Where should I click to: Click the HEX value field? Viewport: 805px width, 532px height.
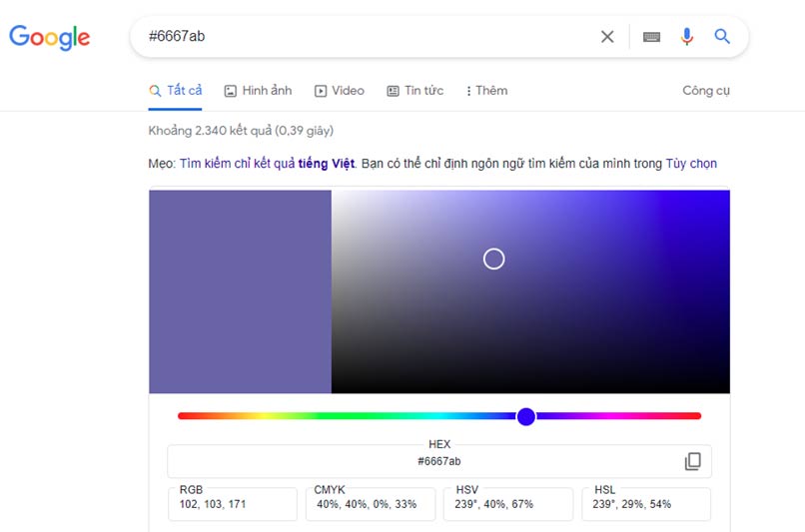(439, 461)
